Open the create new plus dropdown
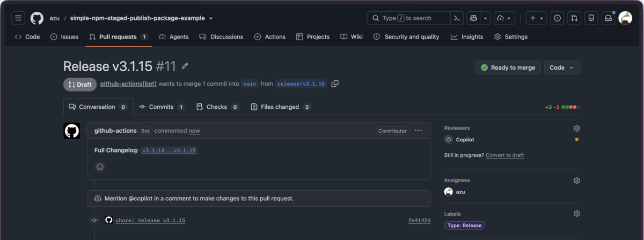Image resolution: width=644 pixels, height=240 pixels. pos(536,18)
